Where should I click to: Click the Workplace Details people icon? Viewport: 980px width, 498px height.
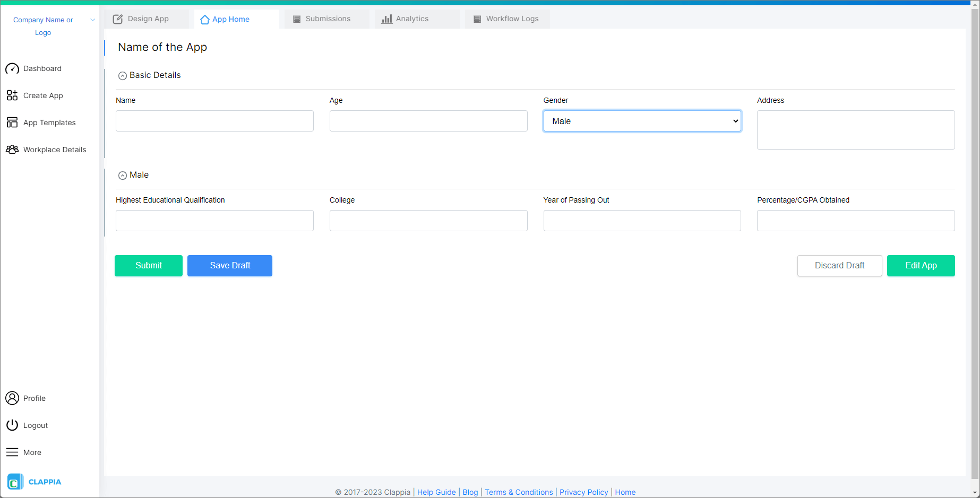(x=12, y=149)
